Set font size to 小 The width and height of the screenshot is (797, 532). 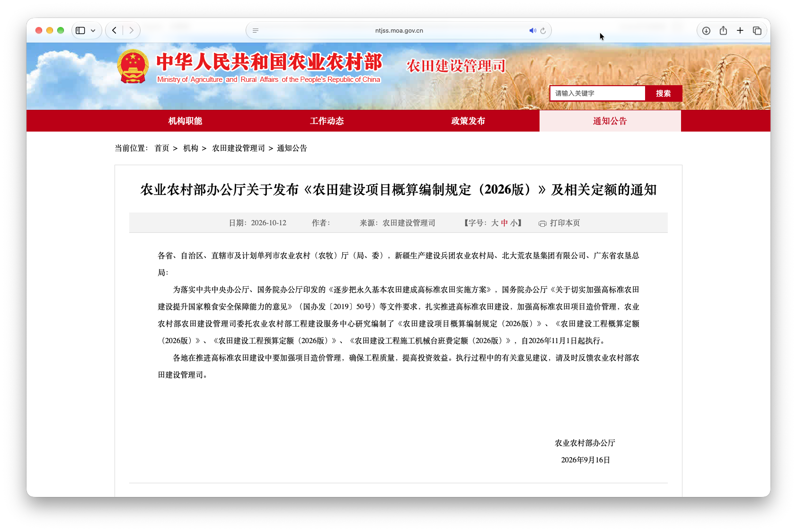point(514,223)
